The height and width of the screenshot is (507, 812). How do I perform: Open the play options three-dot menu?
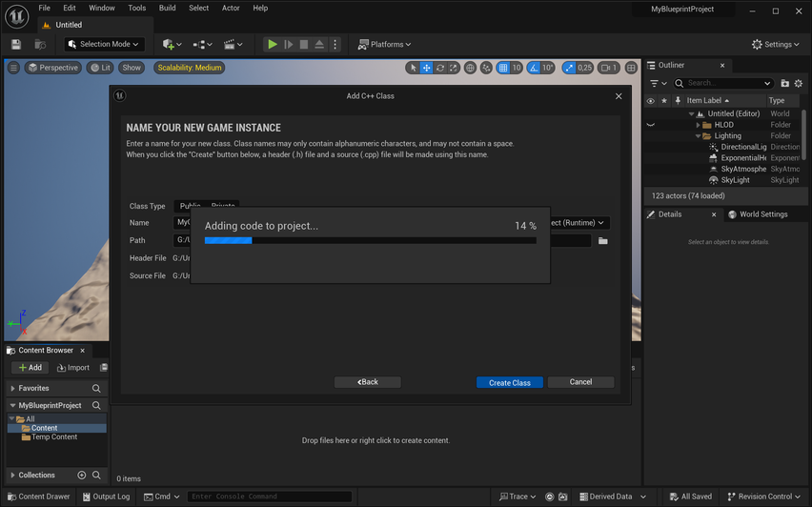[x=335, y=45]
